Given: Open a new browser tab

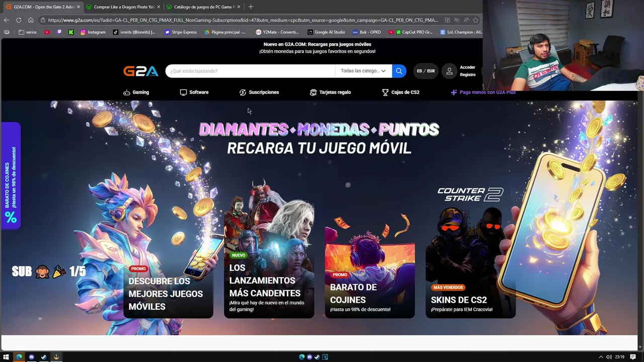Looking at the screenshot, I should point(251,7).
